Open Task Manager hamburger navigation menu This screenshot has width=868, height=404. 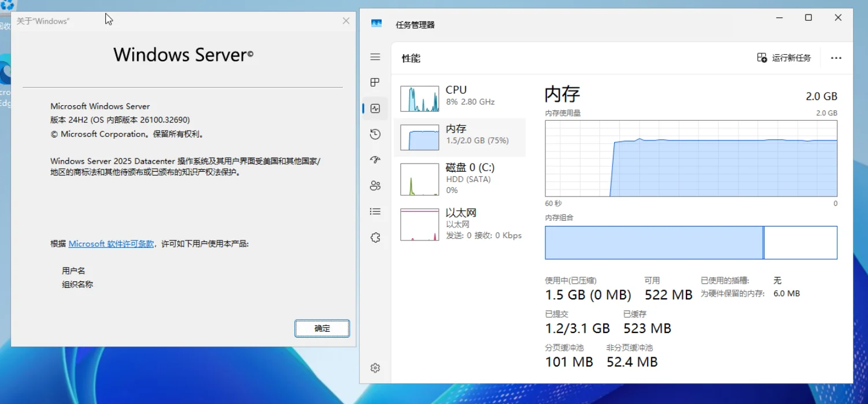[375, 57]
